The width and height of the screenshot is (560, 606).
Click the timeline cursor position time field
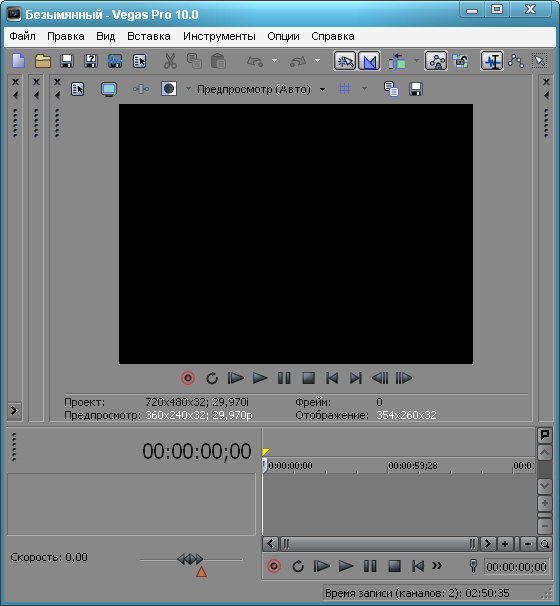tap(516, 567)
